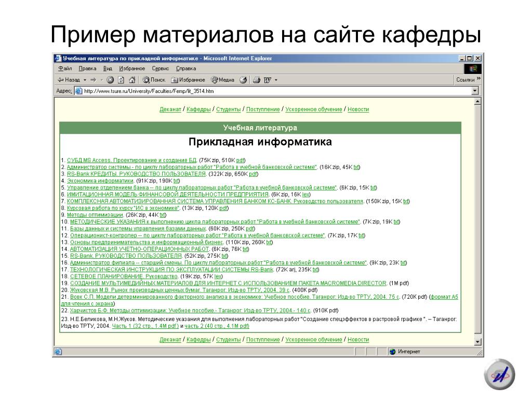Stop page loading with the Stop icon

110,79
